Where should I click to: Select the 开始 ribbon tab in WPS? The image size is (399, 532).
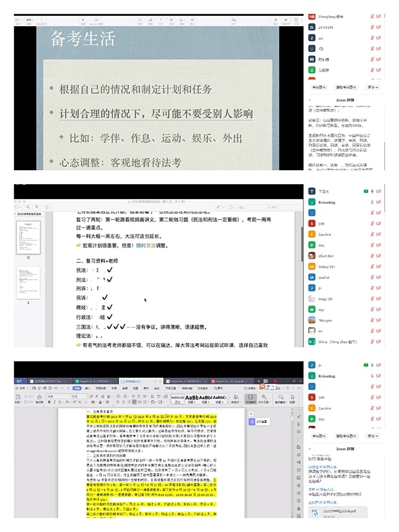point(77,388)
